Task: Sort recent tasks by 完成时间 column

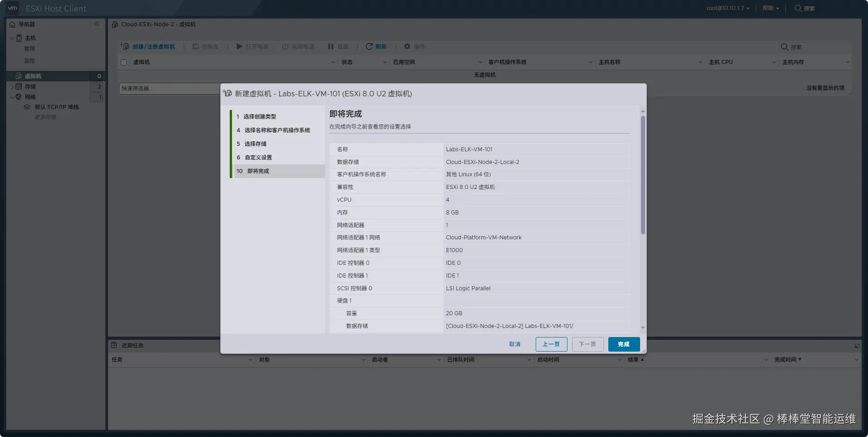Action: click(788, 360)
